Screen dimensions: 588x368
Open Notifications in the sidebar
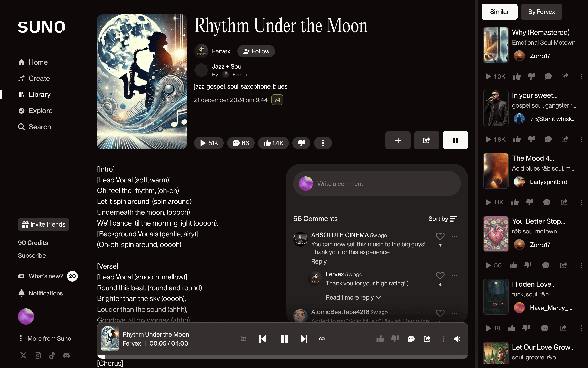click(41, 293)
